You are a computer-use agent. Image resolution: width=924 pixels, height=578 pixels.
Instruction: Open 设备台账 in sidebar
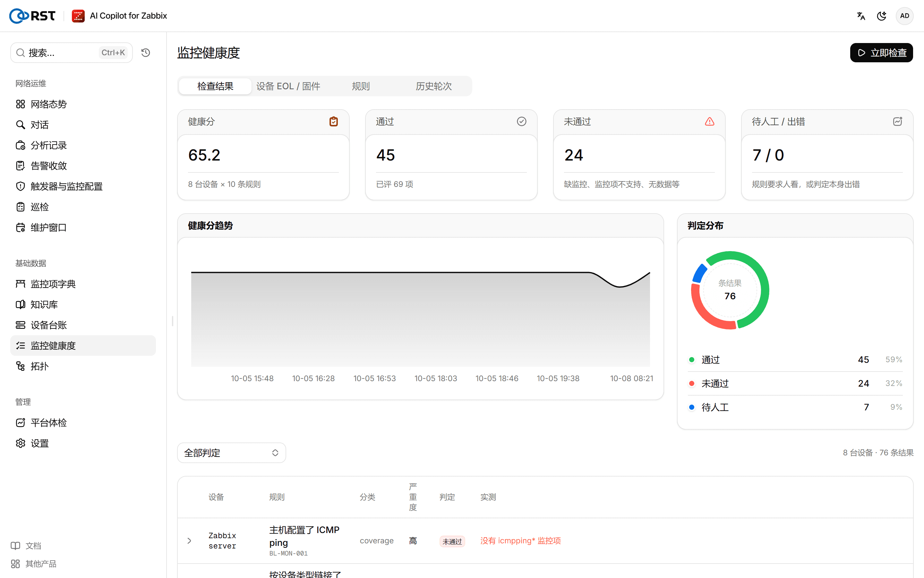click(x=83, y=325)
